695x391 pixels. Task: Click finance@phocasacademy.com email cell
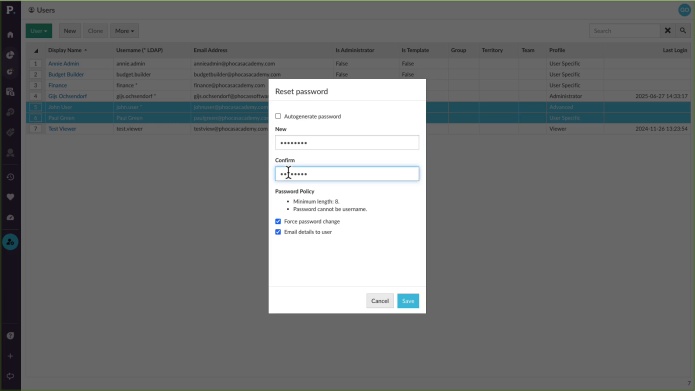coord(229,85)
